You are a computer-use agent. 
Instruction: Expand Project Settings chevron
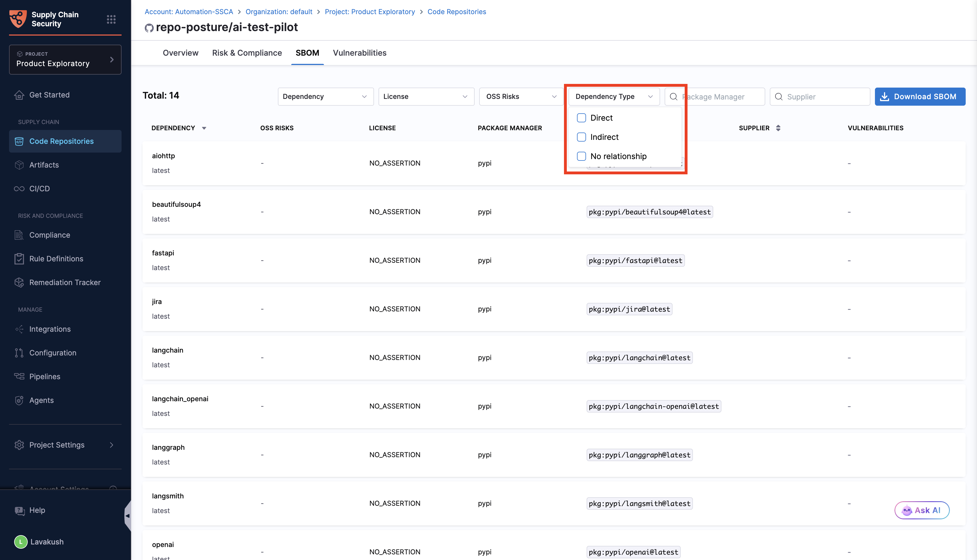pyautogui.click(x=112, y=445)
